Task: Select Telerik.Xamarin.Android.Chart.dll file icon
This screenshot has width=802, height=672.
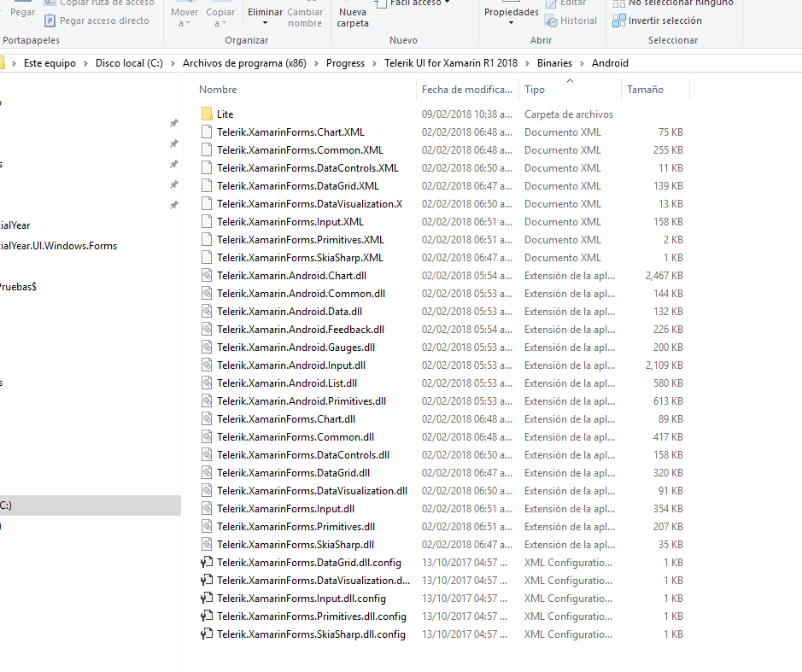Action: pyautogui.click(x=207, y=276)
